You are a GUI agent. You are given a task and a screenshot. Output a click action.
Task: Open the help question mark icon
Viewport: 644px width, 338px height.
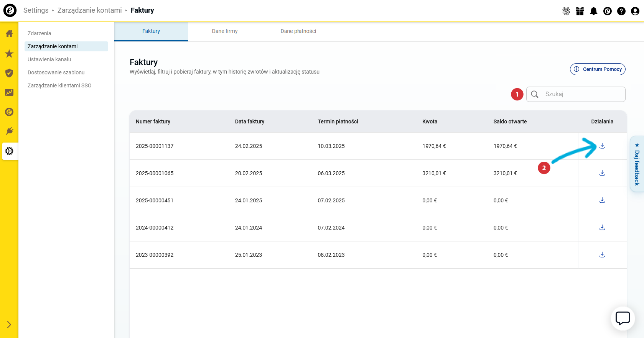click(x=621, y=11)
